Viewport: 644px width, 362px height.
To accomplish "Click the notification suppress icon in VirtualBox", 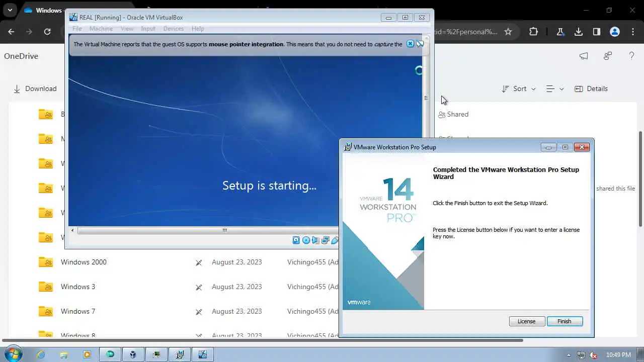I will pyautogui.click(x=420, y=44).
